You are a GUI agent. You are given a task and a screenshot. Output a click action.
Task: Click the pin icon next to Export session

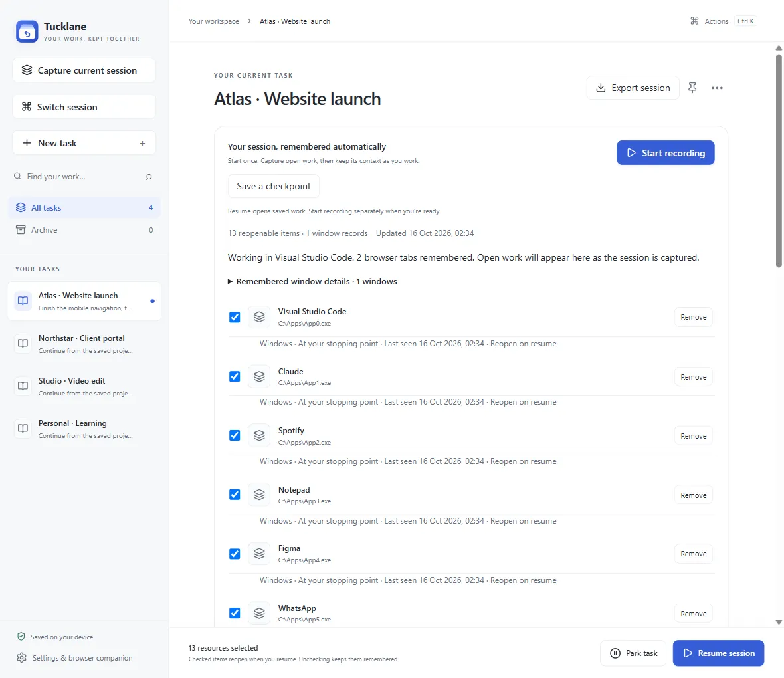tap(692, 88)
